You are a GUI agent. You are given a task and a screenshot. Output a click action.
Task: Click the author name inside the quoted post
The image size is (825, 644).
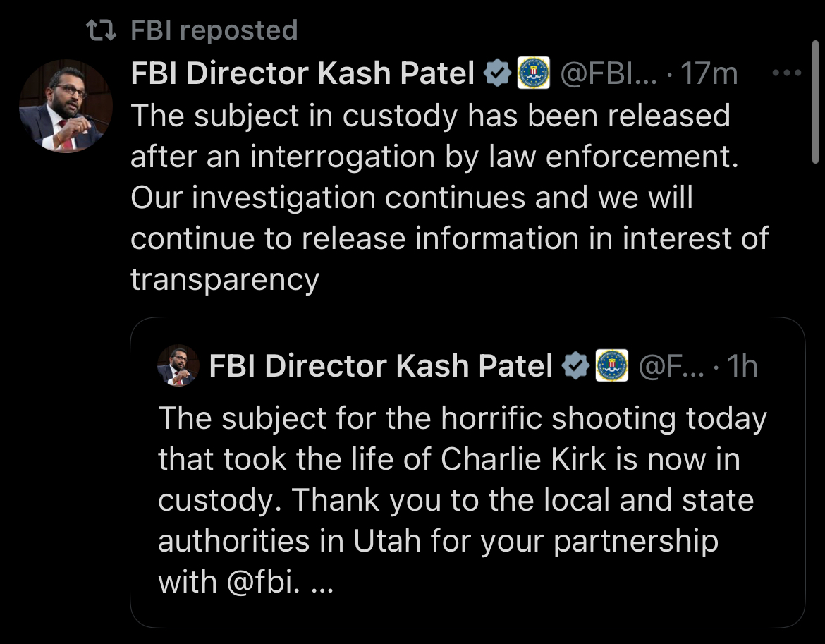[x=381, y=366]
